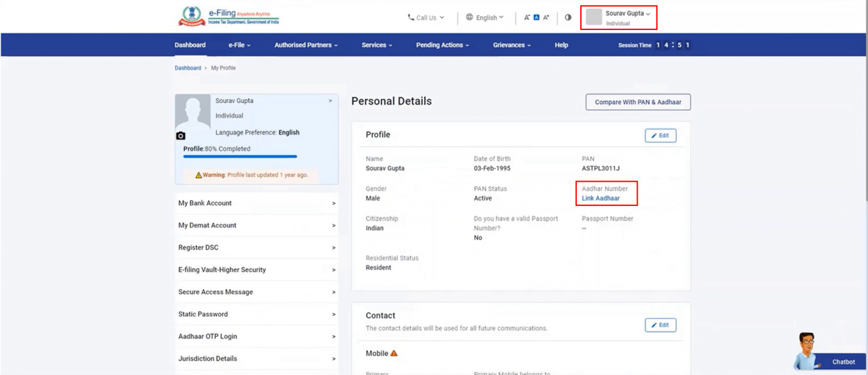Viewport: 868px width, 375px height.
Task: Click the mobile warning triangle icon
Action: [x=394, y=353]
